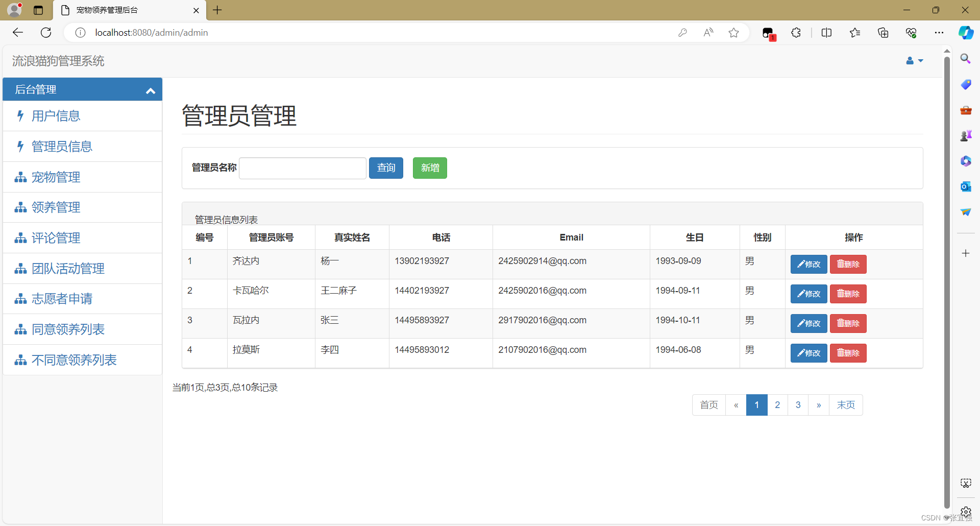Toggle split screen icon

coord(826,33)
